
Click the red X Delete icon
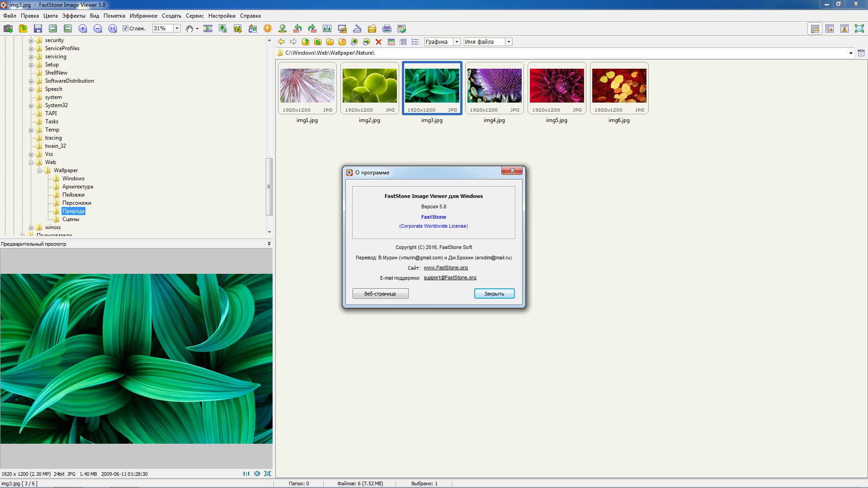click(378, 42)
